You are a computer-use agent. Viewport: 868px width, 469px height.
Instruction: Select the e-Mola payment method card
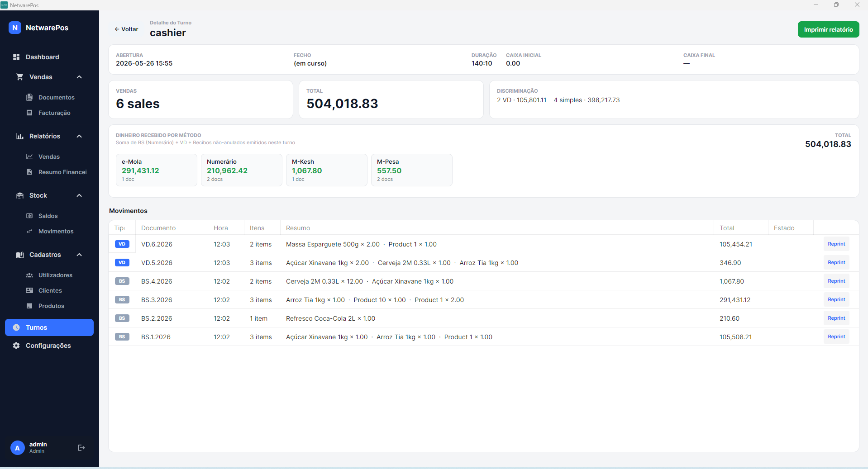click(157, 170)
